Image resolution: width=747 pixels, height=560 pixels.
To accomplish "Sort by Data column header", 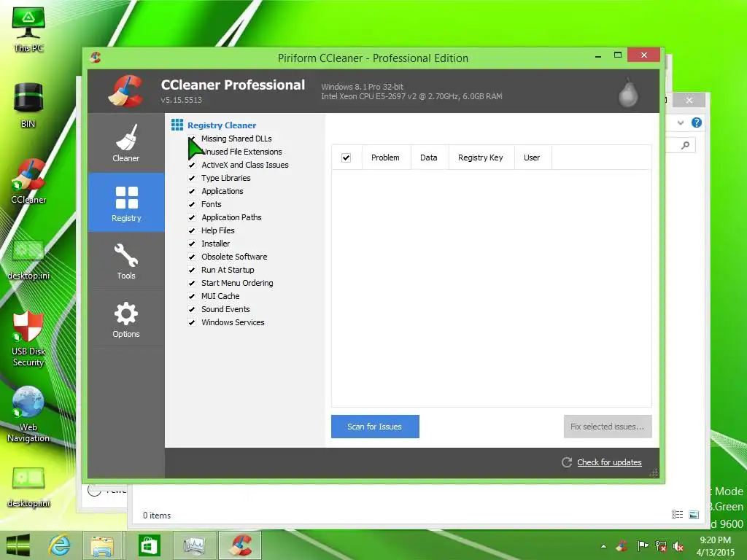I will point(429,157).
